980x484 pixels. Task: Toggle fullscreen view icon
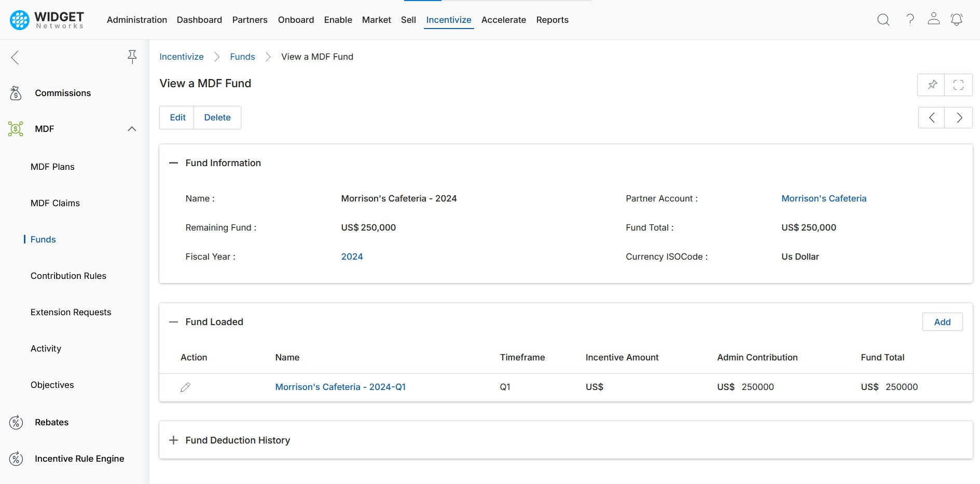(958, 85)
